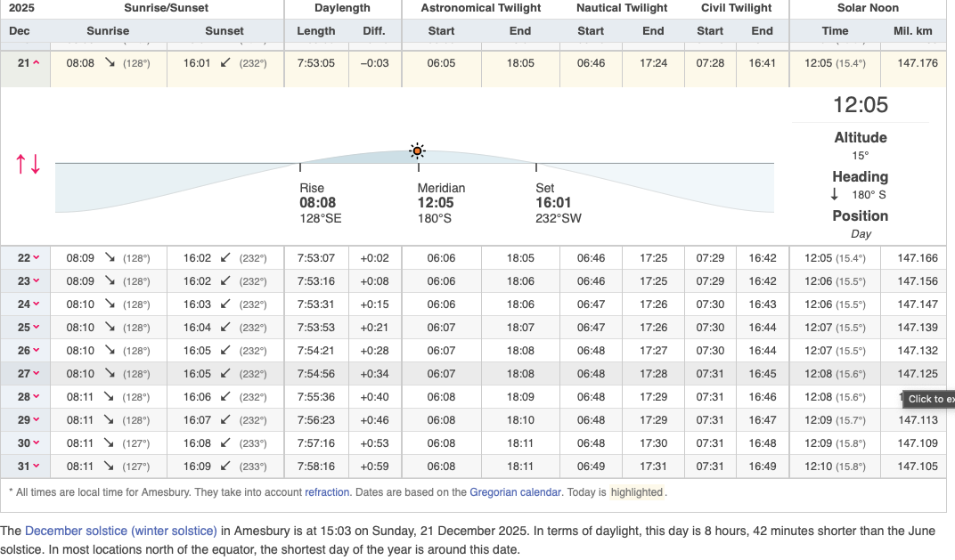This screenshot has width=955, height=560.
Task: Click the Meridian 12:05 marker on the graph
Action: (x=436, y=203)
